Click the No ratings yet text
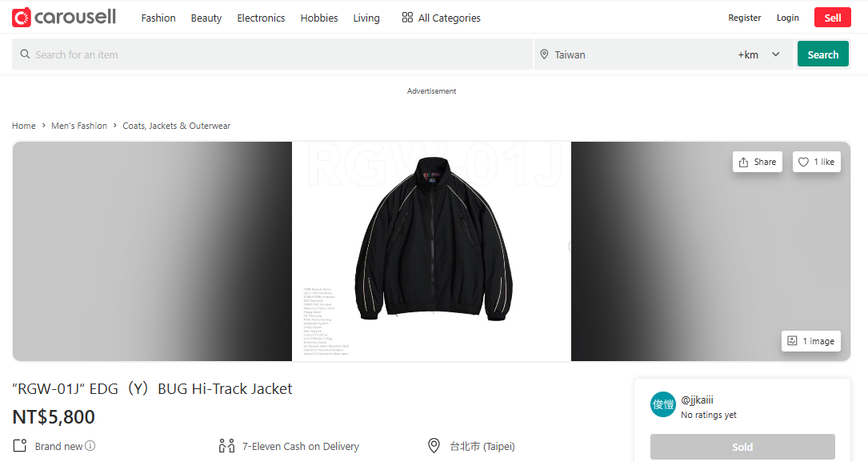This screenshot has width=868, height=462. pos(709,415)
